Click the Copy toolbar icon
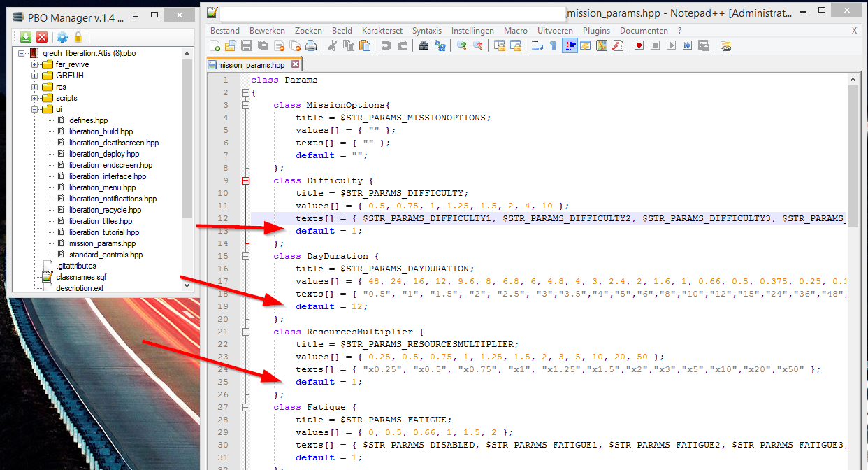Viewport: 868px width, 470px height. [349, 45]
